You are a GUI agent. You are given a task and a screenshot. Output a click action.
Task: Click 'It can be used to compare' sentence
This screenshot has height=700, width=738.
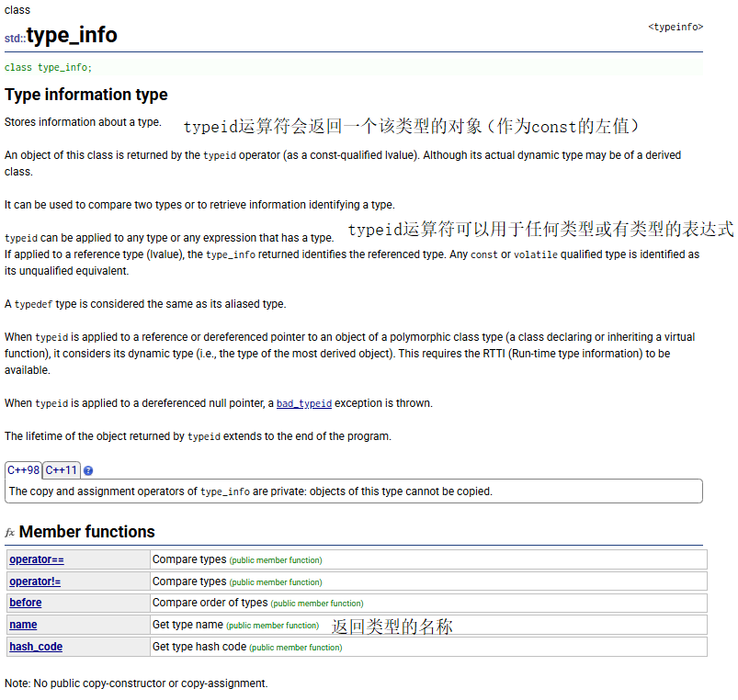199,205
